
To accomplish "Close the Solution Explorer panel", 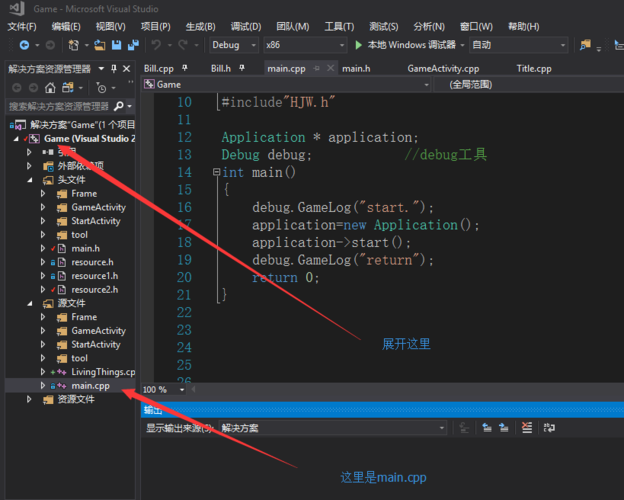I will coord(127,69).
